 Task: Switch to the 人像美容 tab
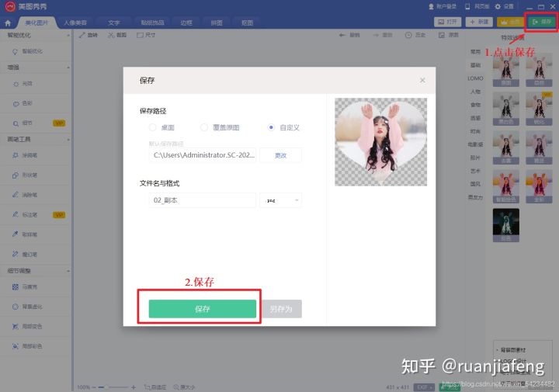pos(75,23)
